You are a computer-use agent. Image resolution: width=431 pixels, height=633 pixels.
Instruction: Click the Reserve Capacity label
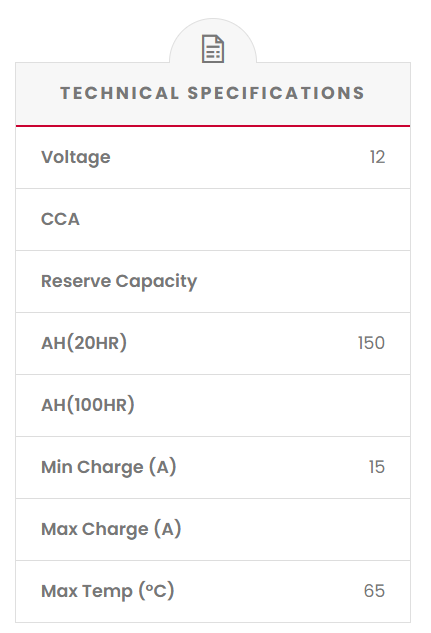coord(119,281)
